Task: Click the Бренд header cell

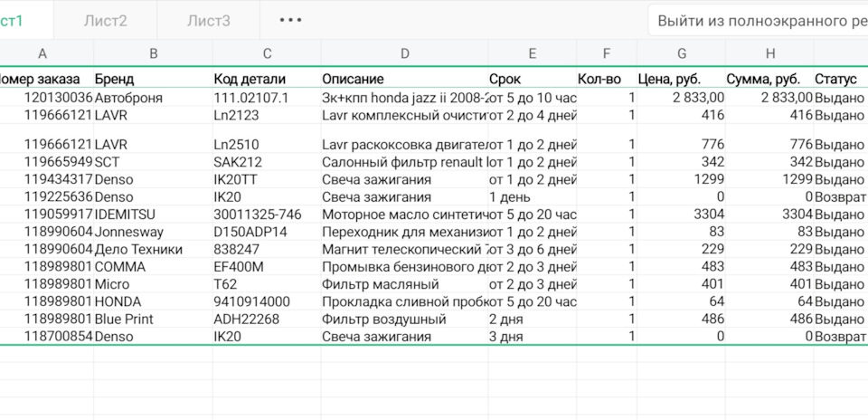Action: 154,79
